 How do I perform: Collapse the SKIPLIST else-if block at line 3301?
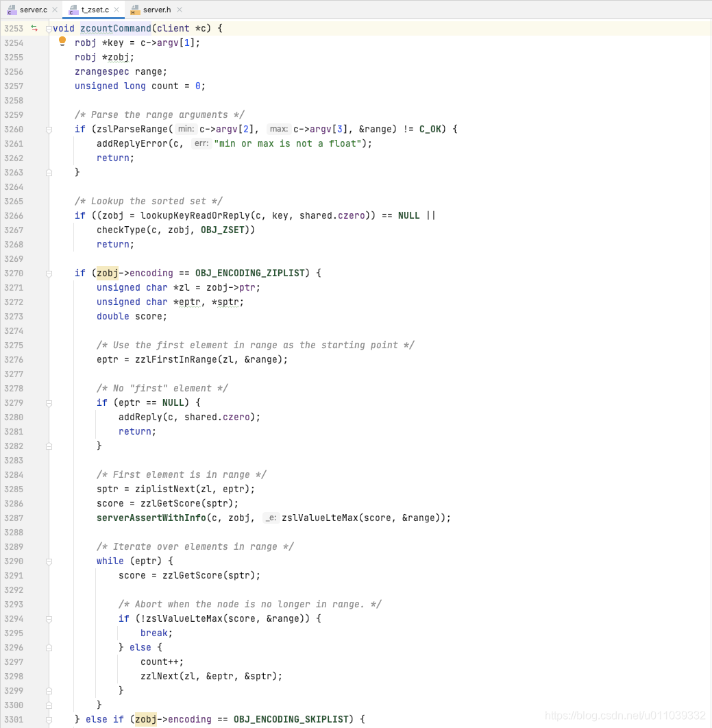49,720
